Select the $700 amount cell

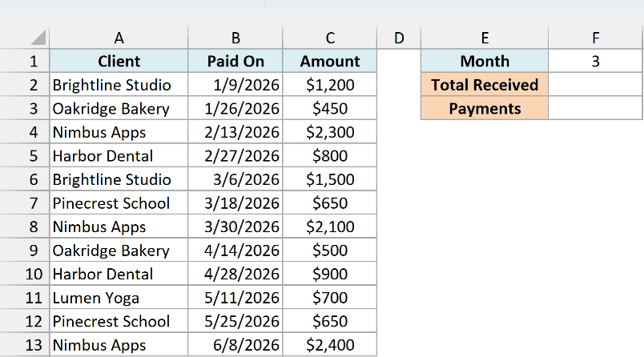pos(330,298)
